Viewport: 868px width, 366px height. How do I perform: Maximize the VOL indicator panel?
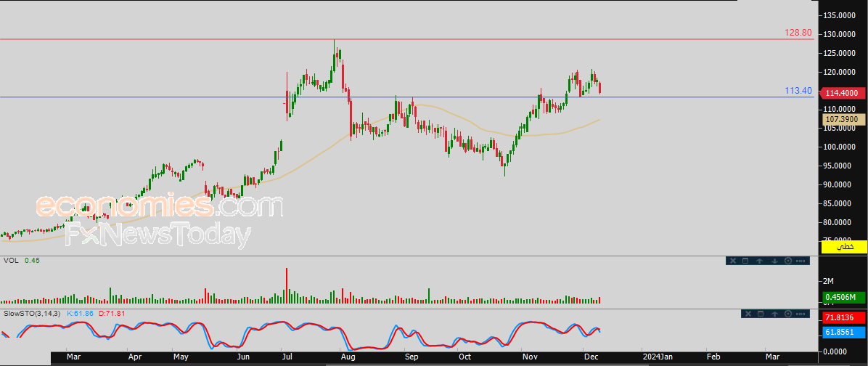click(x=745, y=261)
